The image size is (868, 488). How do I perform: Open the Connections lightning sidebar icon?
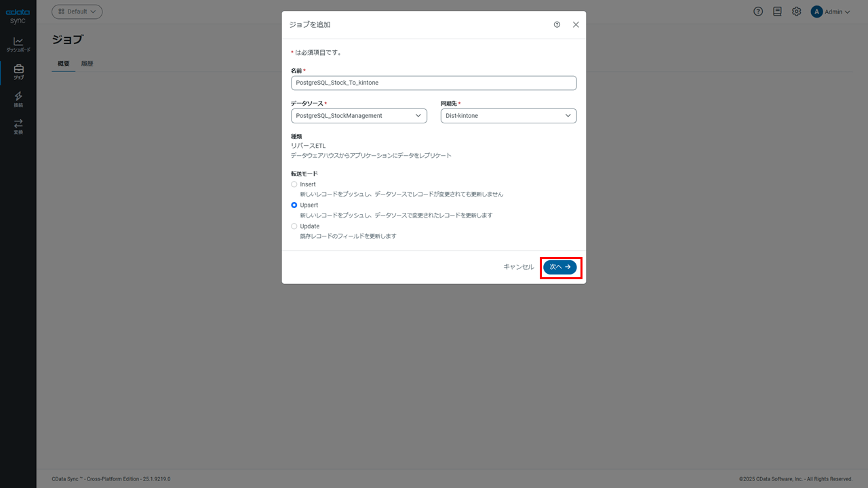[x=18, y=100]
